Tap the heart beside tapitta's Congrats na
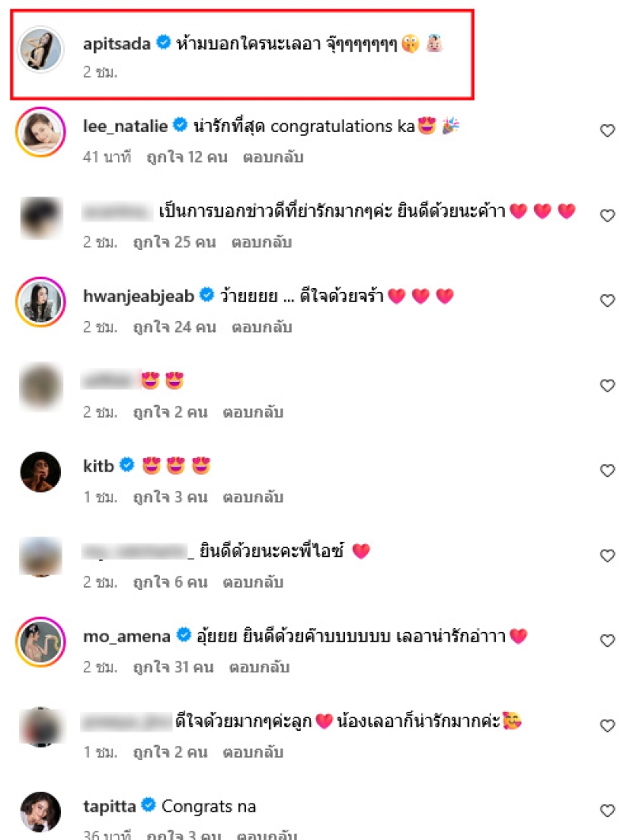633x840 pixels. point(607,811)
